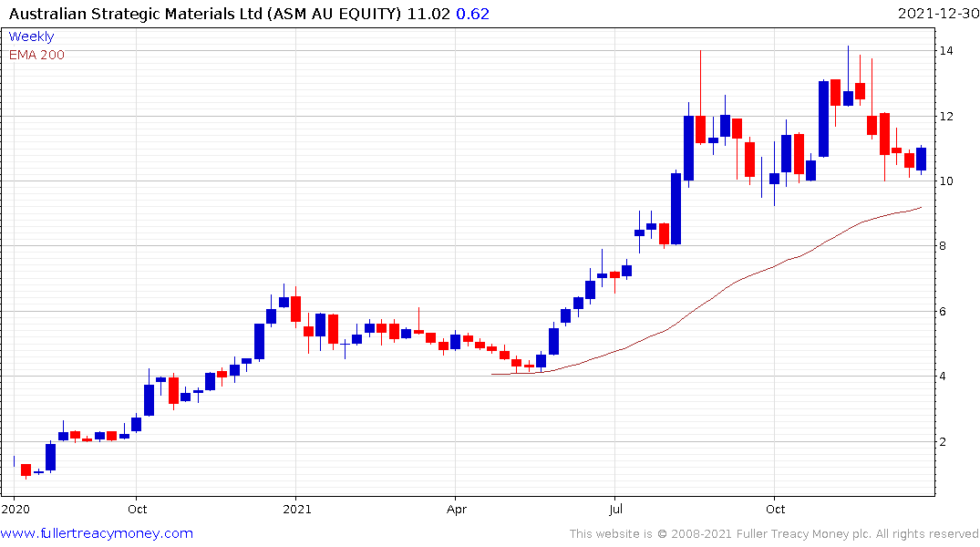
Task: Click the 2020 time axis label
Action: coord(15,509)
